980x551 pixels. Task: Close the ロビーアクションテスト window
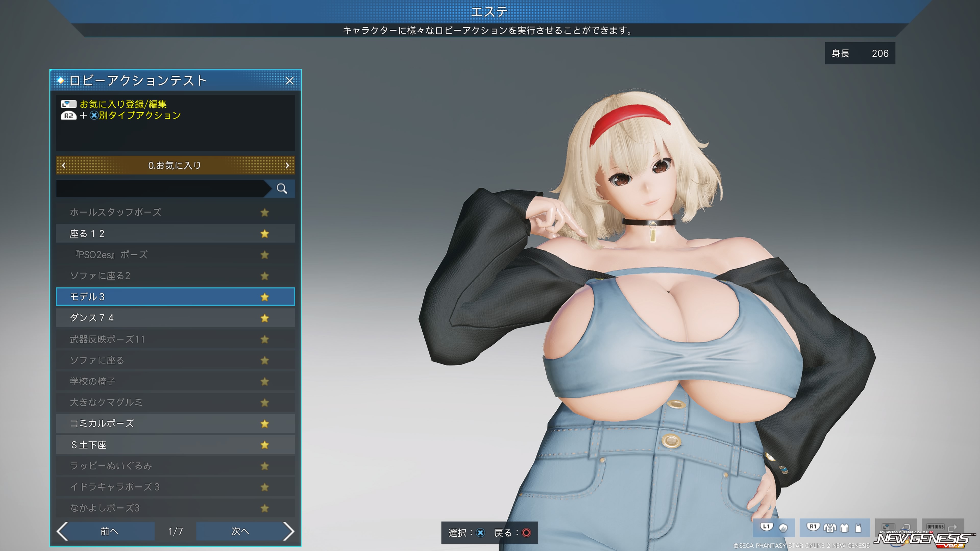pyautogui.click(x=289, y=81)
